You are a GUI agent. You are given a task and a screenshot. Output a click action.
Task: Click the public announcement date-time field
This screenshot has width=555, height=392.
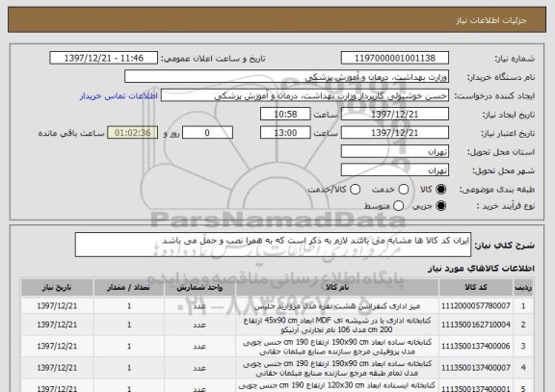click(x=104, y=58)
